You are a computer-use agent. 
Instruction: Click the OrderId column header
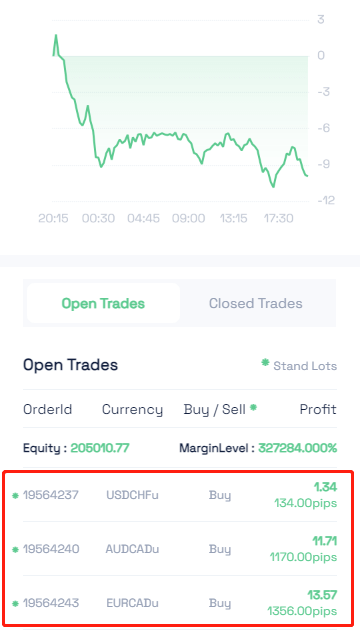(48, 409)
